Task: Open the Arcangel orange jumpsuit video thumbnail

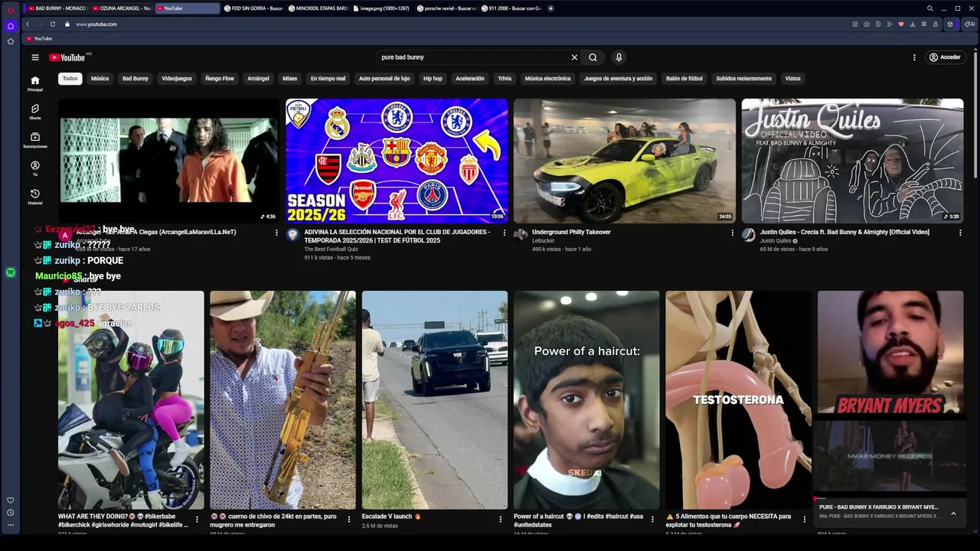Action: [168, 161]
